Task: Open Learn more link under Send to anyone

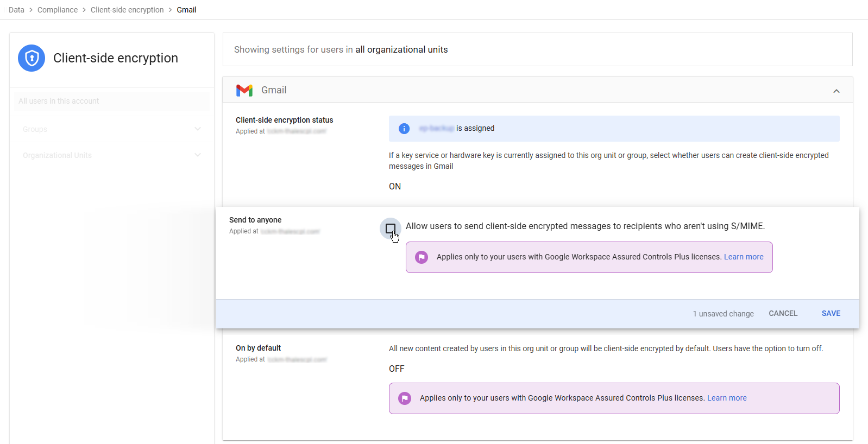Action: 744,257
